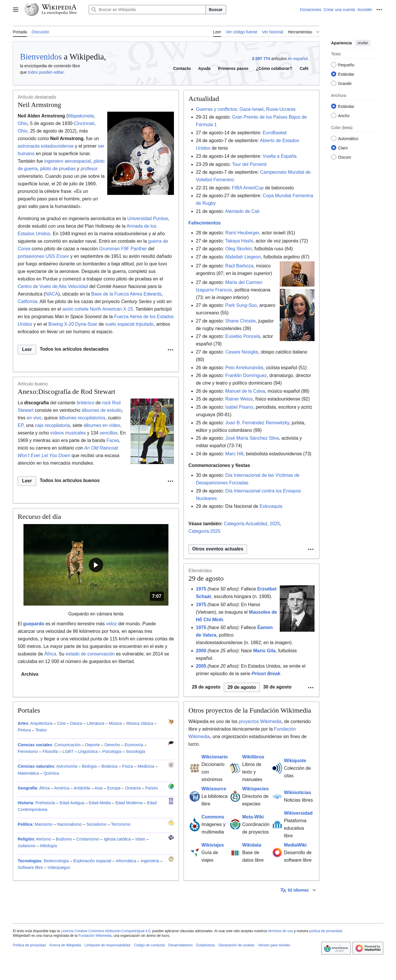396x980 pixels.
Task: Open the Acceder login link
Action: [364, 10]
